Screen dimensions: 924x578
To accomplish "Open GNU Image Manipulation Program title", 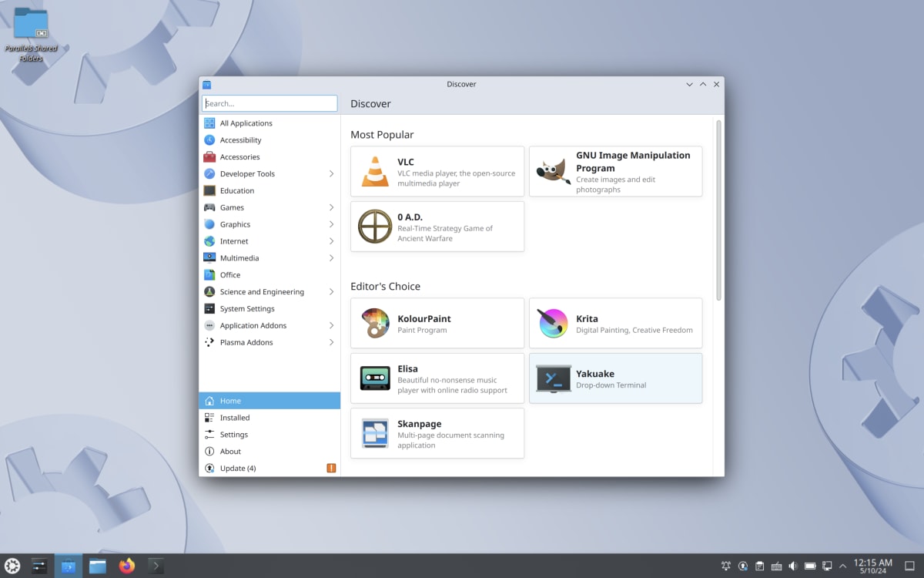I will 633,162.
